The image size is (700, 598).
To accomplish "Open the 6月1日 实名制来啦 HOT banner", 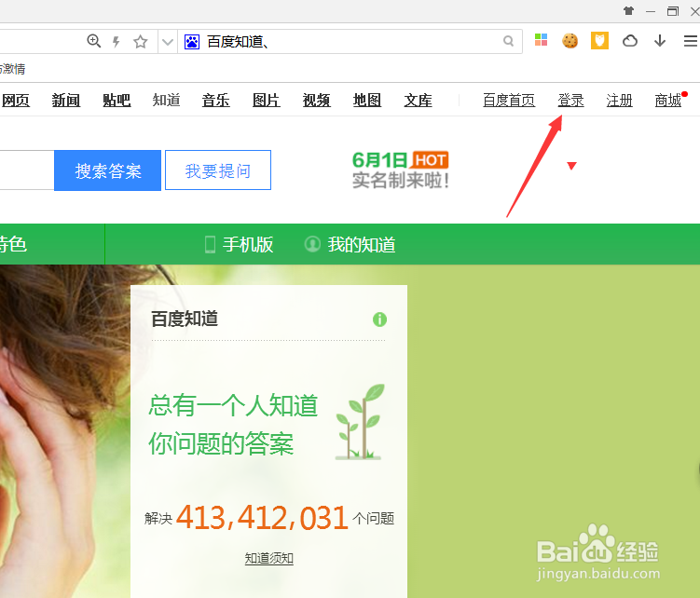I will (401, 170).
